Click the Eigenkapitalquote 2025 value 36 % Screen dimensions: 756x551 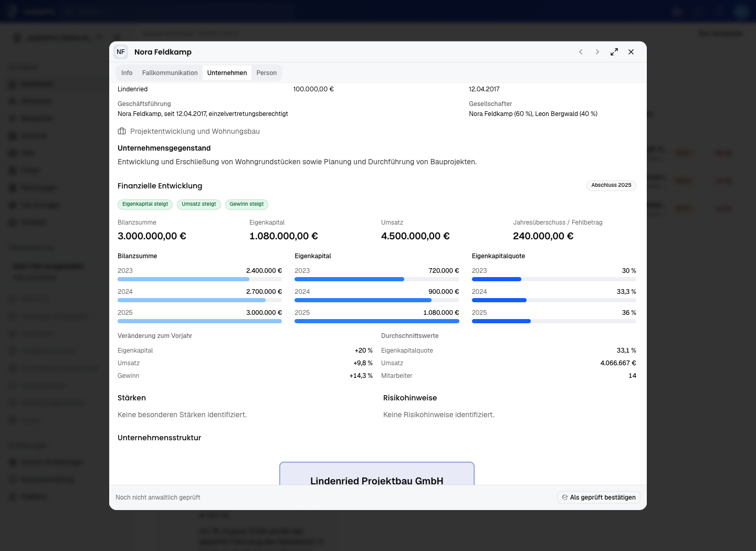tap(629, 313)
